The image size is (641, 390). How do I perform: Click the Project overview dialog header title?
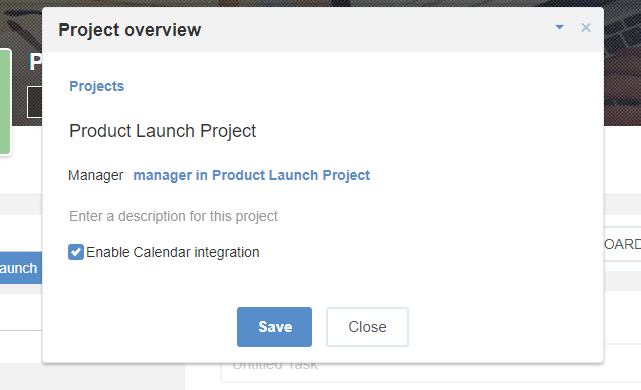pyautogui.click(x=130, y=30)
